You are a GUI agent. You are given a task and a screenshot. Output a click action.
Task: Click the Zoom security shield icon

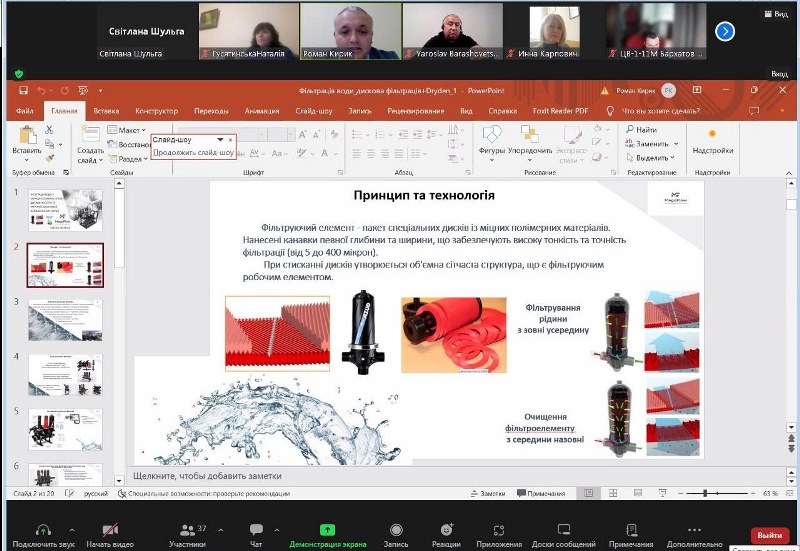click(x=19, y=74)
